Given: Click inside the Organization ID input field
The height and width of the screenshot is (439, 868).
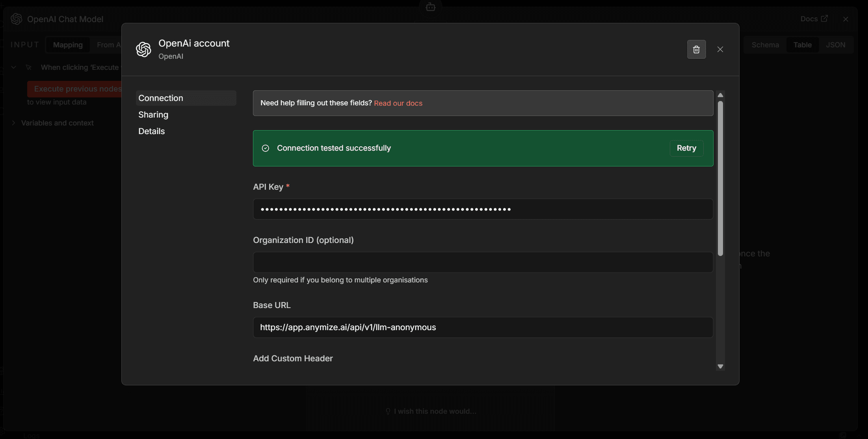Looking at the screenshot, I should pyautogui.click(x=482, y=262).
